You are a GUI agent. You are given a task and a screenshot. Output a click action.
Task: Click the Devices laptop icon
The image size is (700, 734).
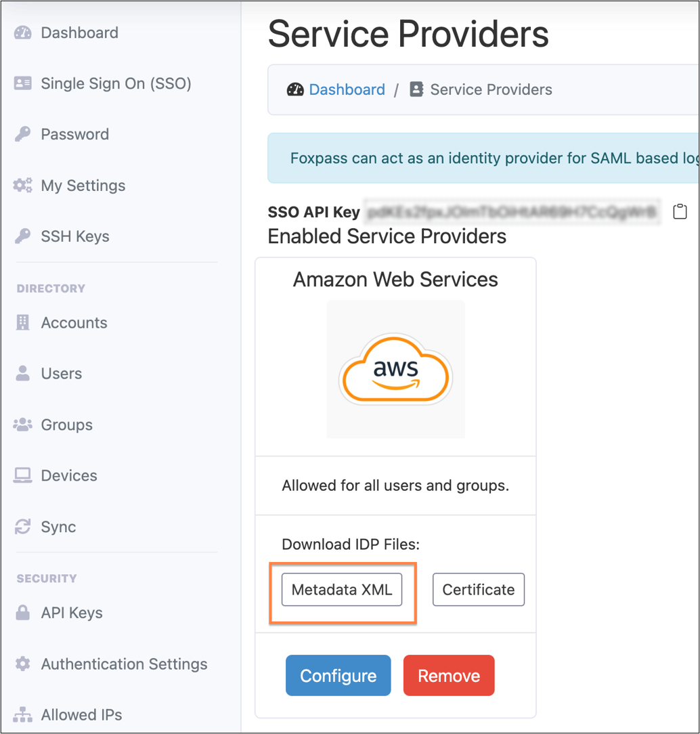point(22,475)
